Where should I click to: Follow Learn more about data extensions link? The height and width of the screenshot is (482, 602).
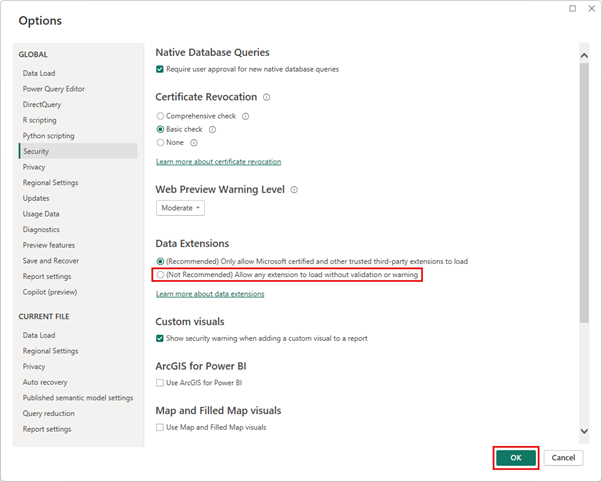pyautogui.click(x=210, y=294)
